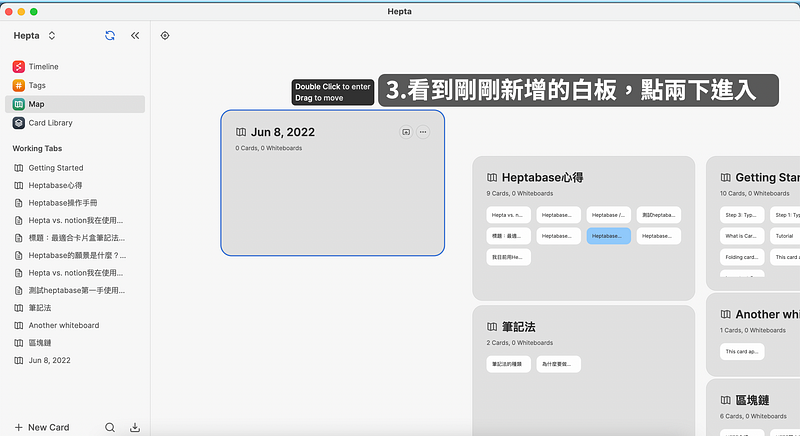Click the open icon on Jun 8 whiteboard
Viewport: 800px width, 436px height.
click(x=406, y=132)
